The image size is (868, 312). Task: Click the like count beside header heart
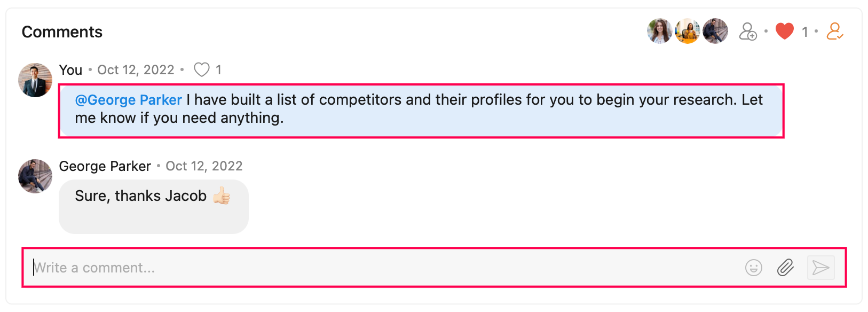tap(804, 32)
